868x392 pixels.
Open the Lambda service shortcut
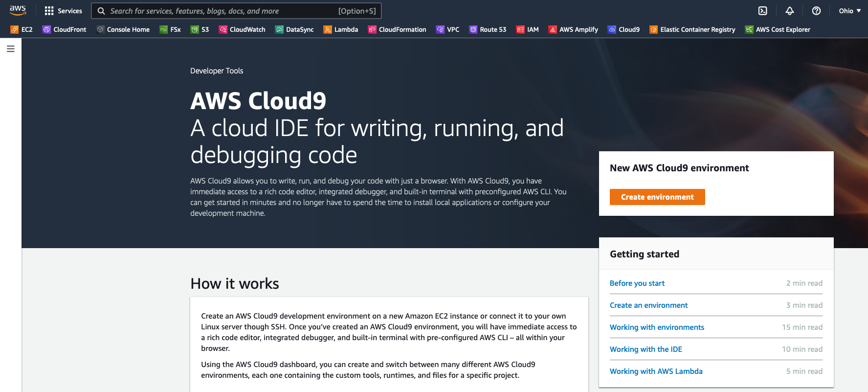pyautogui.click(x=340, y=29)
